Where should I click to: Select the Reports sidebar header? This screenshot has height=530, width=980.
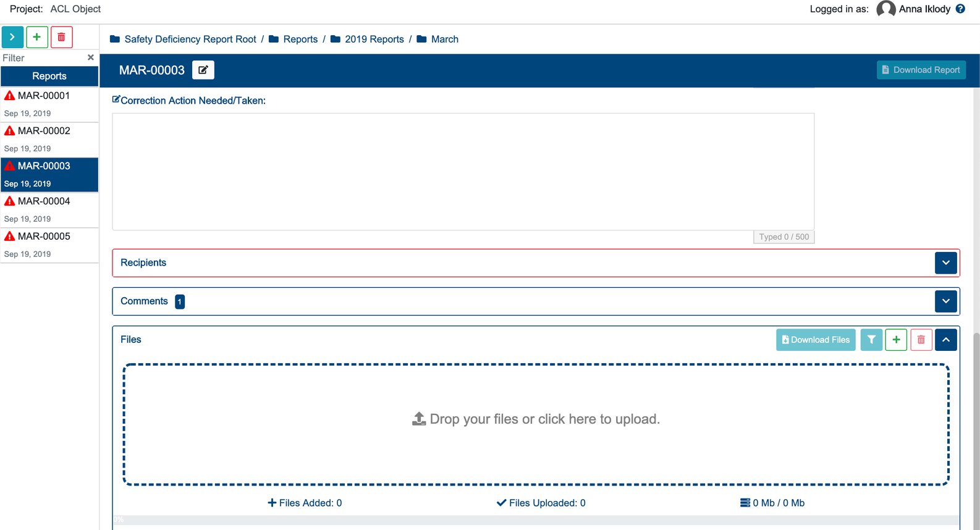click(x=49, y=76)
